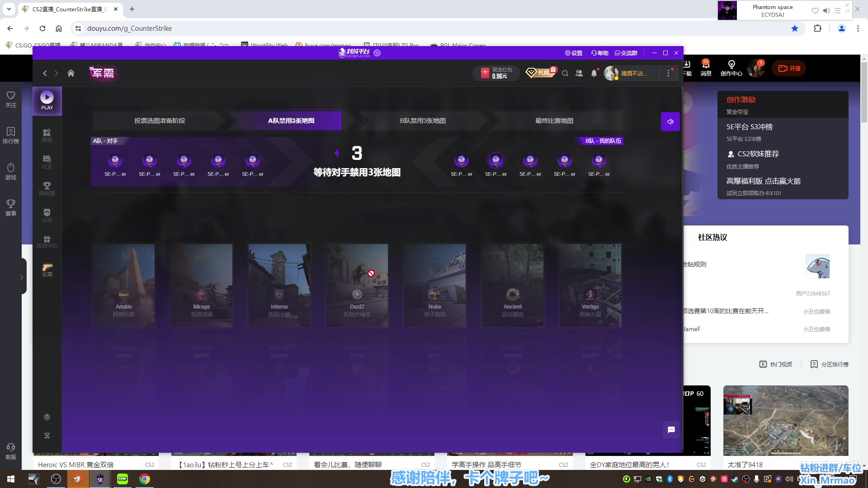The image size is (868, 488).
Task: Click the 开播 start streaming button
Action: click(789, 69)
